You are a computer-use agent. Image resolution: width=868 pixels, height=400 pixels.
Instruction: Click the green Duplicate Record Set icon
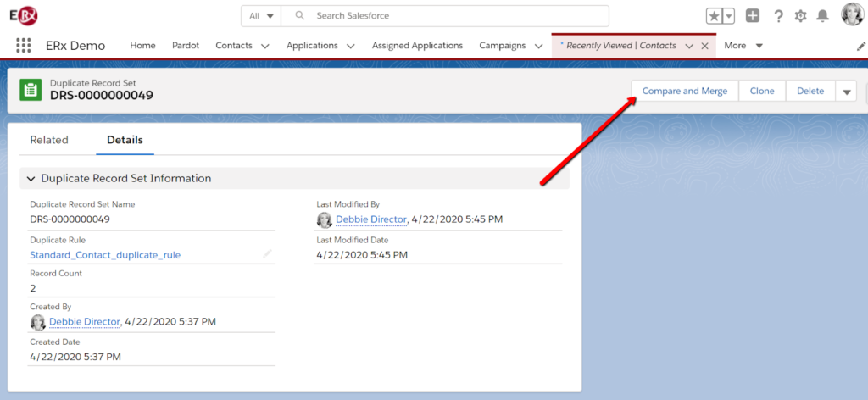pyautogui.click(x=31, y=90)
